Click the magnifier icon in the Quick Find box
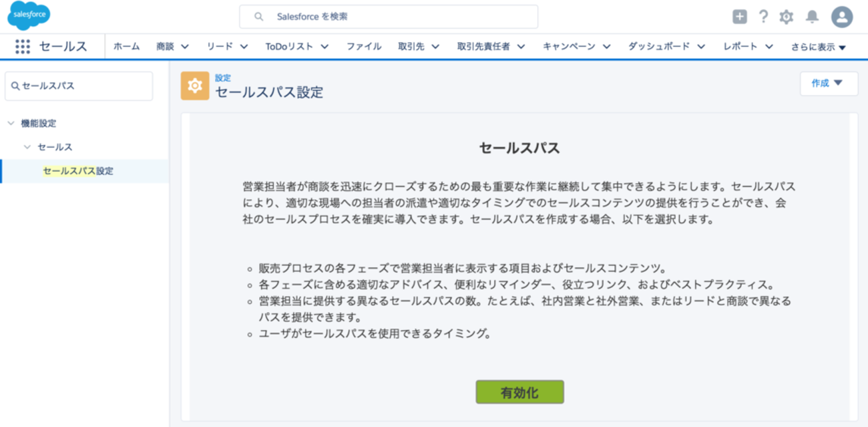 15,86
